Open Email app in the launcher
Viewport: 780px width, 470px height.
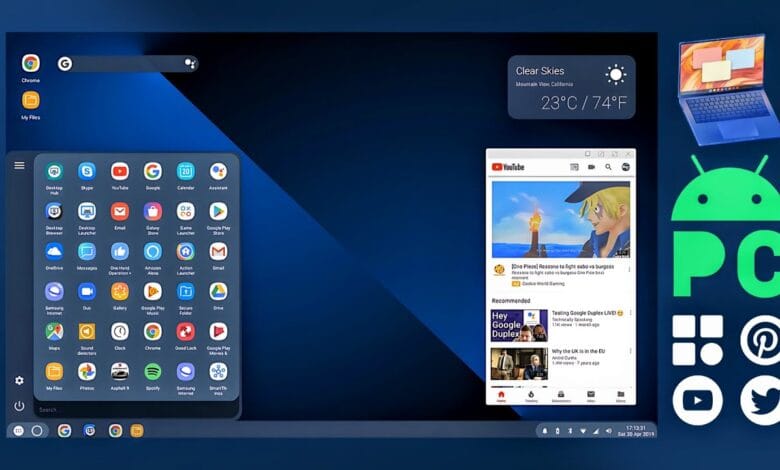pyautogui.click(x=120, y=211)
